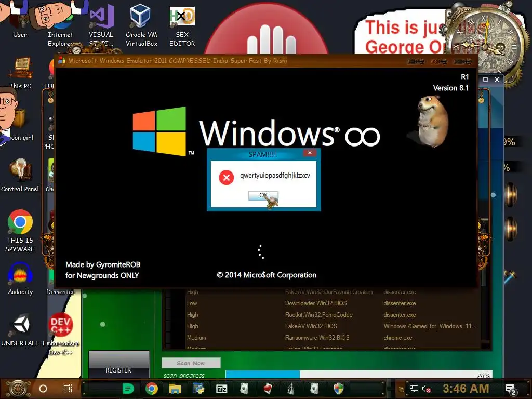Open the Hearts card game in the taskbar
Viewport: 532px width, 399px height.
268,389
